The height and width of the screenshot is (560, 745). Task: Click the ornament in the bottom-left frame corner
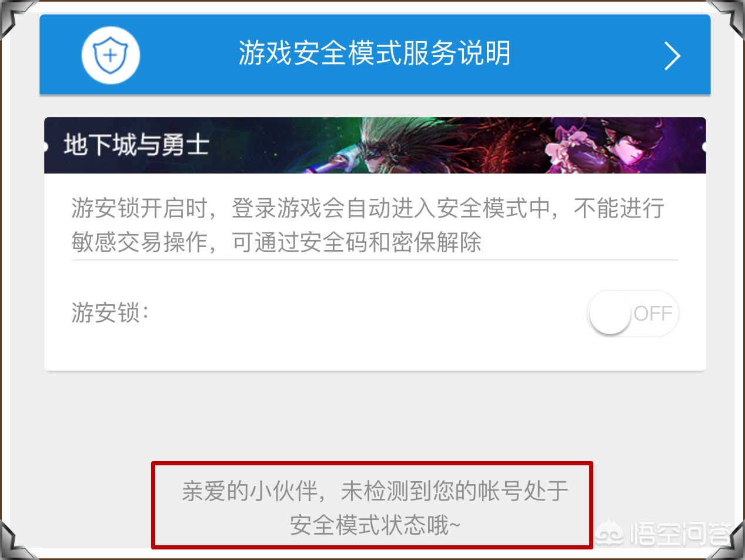13,545
